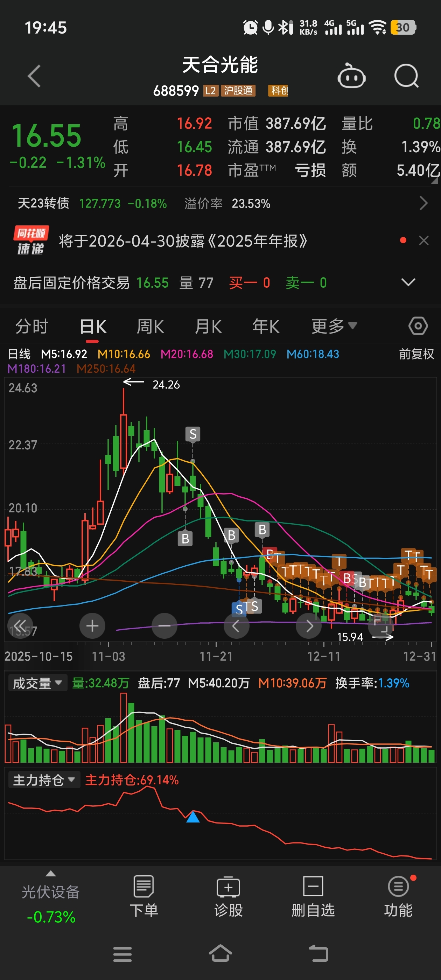441x980 pixels.
Task: Tap M250:16.64 moving average label
Action: click(106, 369)
